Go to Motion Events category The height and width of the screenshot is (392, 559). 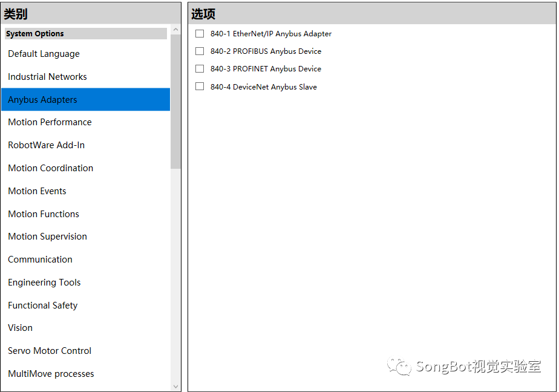85,191
